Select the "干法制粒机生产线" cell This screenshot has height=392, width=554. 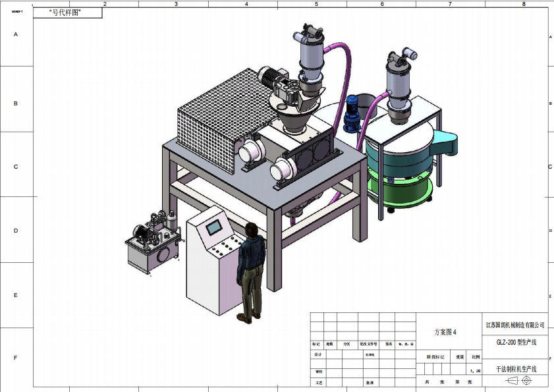(x=515, y=369)
